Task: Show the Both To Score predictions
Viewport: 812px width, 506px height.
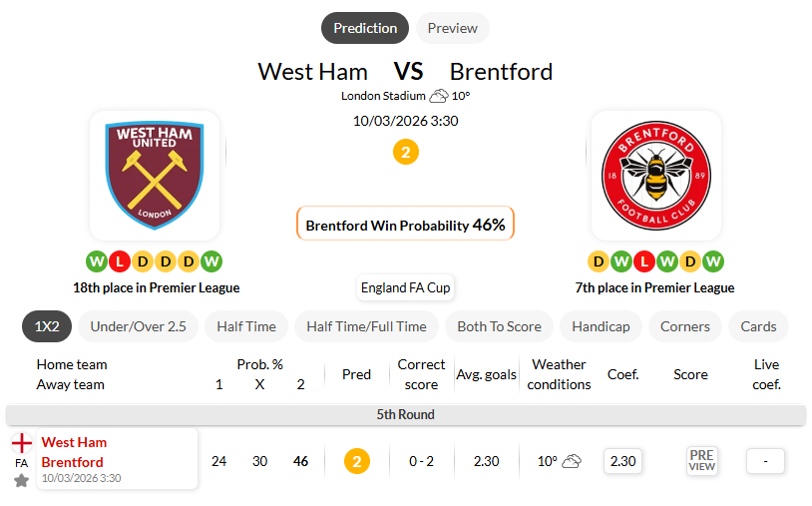Action: coord(499,326)
